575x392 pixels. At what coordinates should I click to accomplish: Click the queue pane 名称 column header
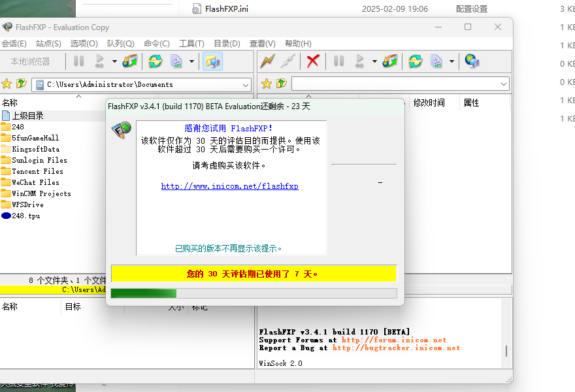click(10, 306)
